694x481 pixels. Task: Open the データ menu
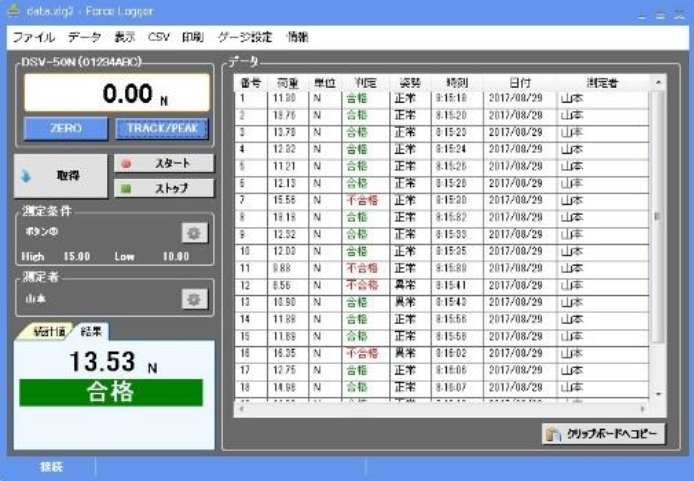85,38
